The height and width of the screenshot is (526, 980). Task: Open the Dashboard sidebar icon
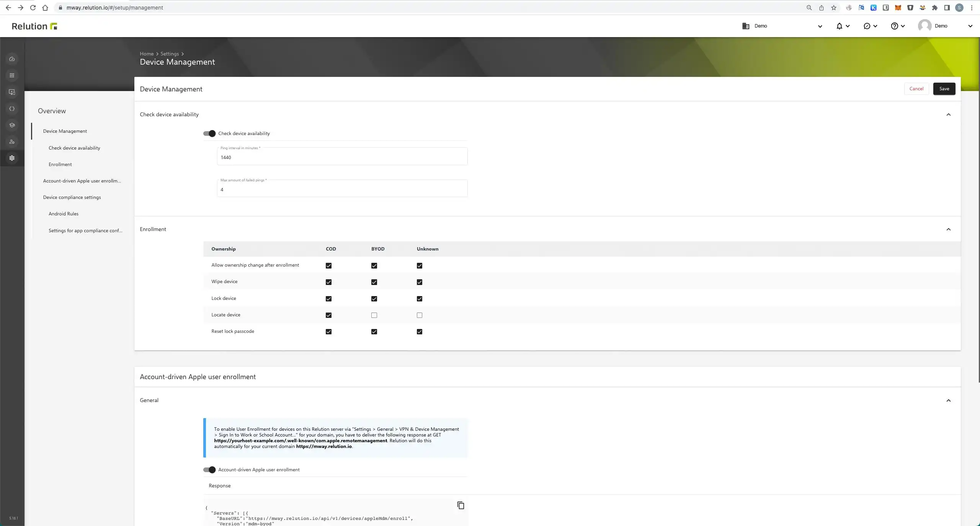point(12,59)
